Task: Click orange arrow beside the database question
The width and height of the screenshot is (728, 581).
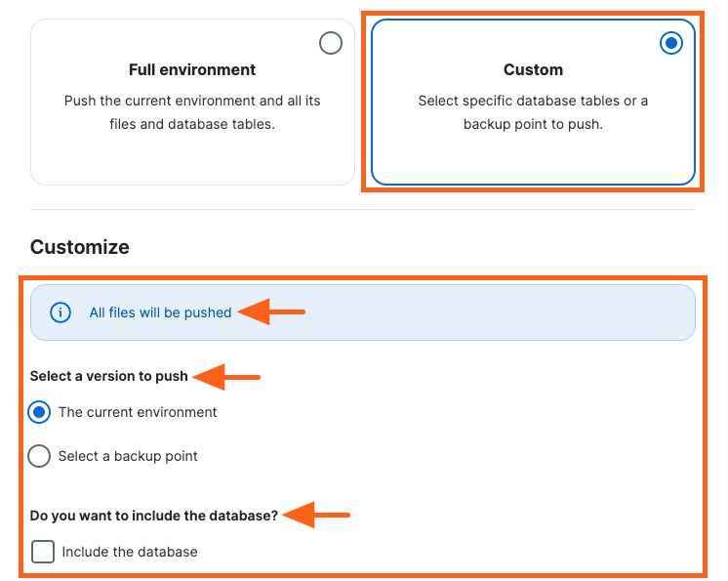Action: [316, 515]
